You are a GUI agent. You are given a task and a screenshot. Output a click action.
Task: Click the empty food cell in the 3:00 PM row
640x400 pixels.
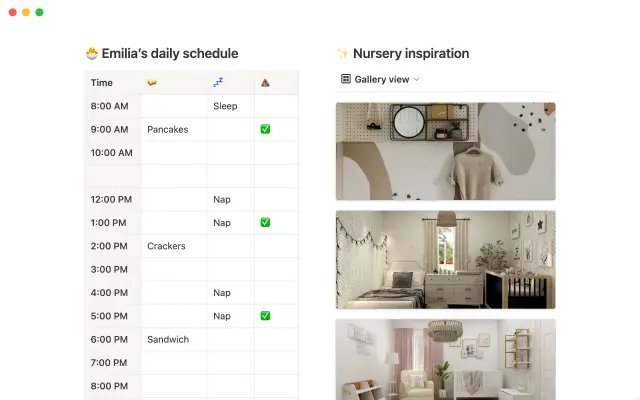174,269
